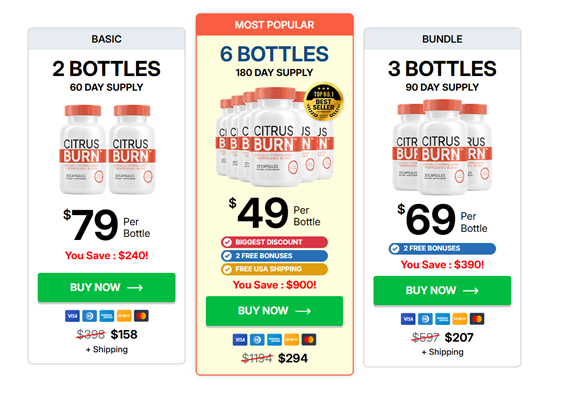567x393 pixels.
Task: Click the Discover card icon under the 3 Bottles plan
Action: pyautogui.click(x=460, y=319)
